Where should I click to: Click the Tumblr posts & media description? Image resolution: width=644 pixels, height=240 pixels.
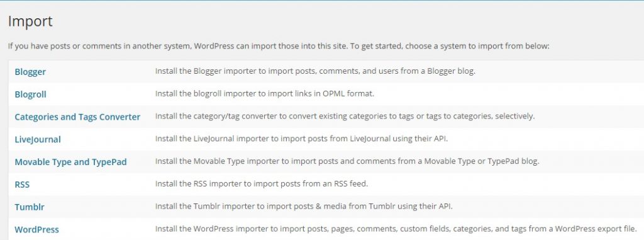[304, 206]
